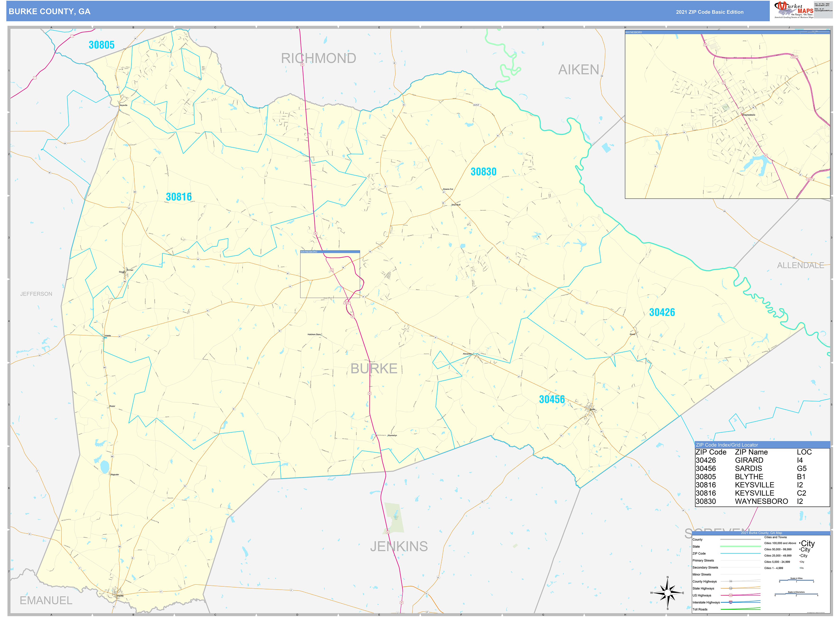Click the JEFFERSON county label

point(36,294)
